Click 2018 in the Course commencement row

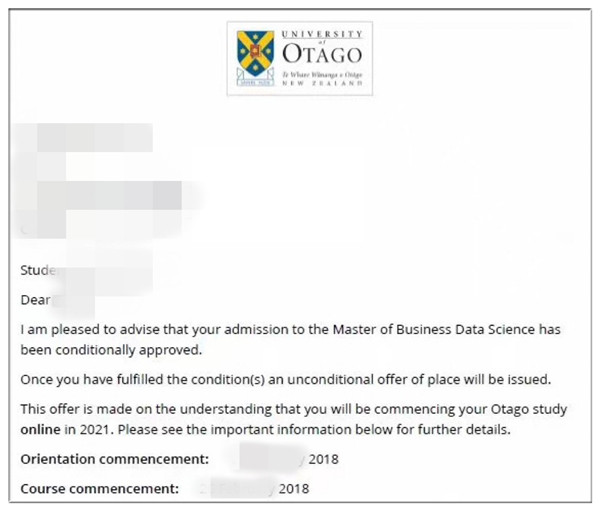(x=294, y=488)
